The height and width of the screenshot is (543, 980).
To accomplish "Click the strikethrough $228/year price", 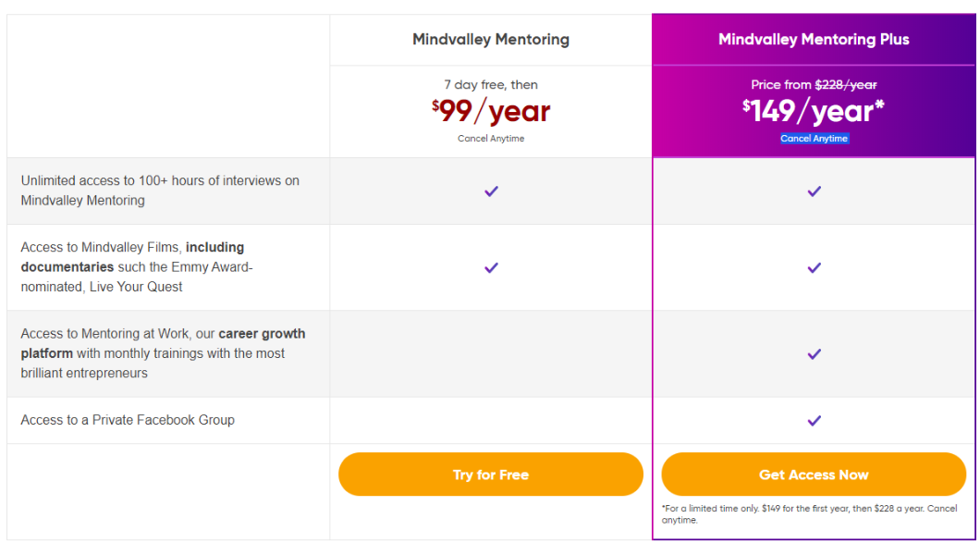I will pyautogui.click(x=845, y=85).
